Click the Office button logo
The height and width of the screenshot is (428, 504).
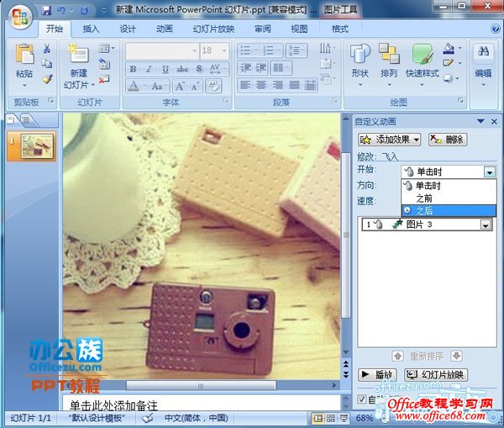(20, 17)
